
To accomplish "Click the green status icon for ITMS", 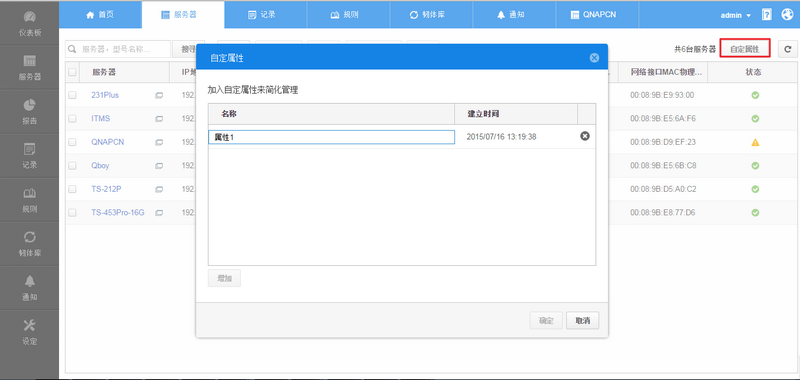I will click(x=755, y=118).
